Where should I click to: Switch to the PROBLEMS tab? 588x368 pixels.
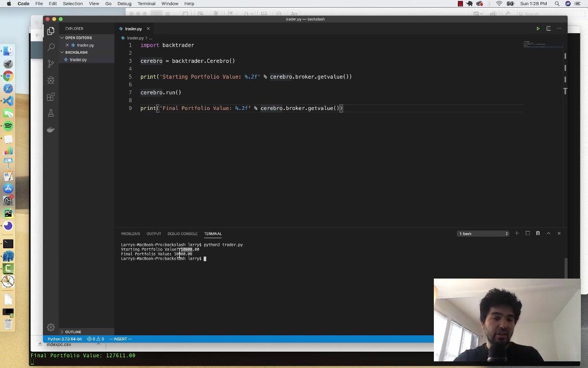(131, 234)
